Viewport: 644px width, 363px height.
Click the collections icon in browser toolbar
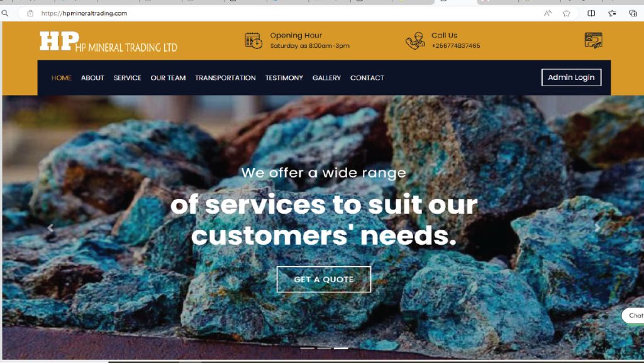tap(633, 13)
